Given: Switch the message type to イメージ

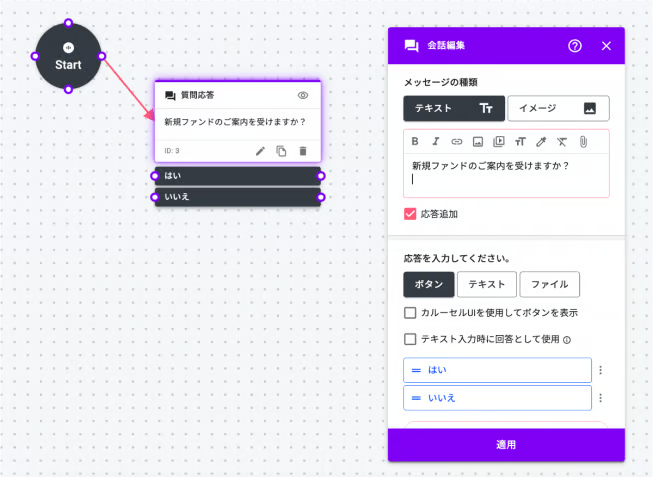Looking at the screenshot, I should [x=557, y=108].
